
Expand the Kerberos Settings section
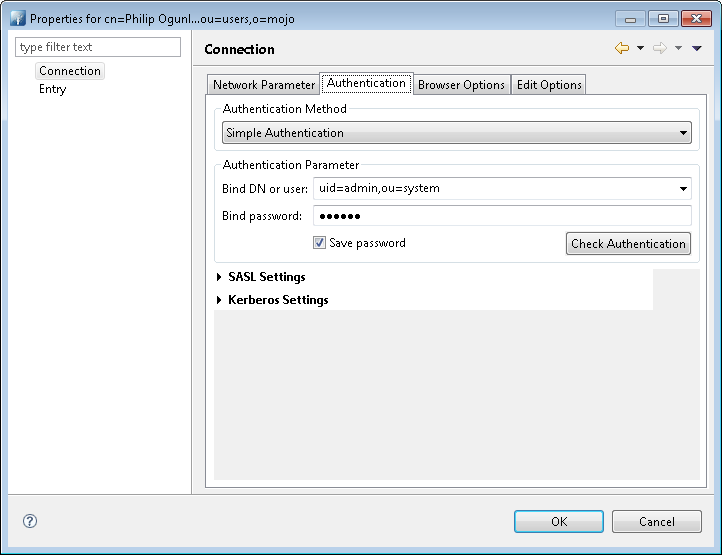click(x=220, y=300)
